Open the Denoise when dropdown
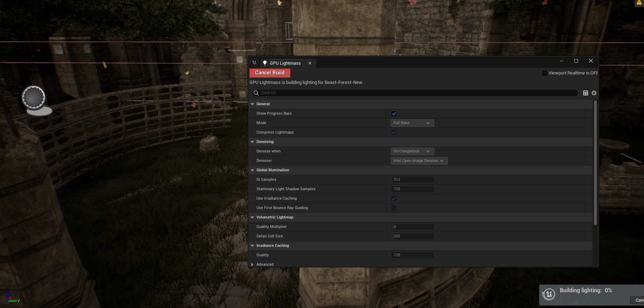Screen dimensions: 644x308 pos(412,151)
